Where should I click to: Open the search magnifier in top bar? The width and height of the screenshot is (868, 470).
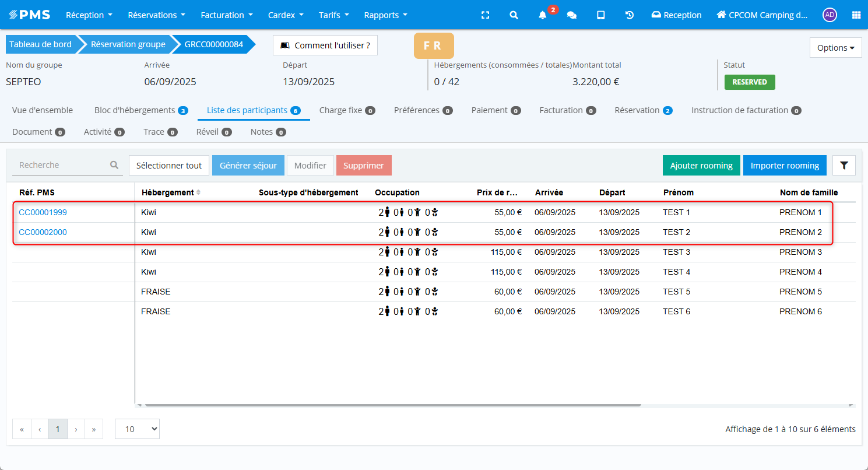[514, 15]
